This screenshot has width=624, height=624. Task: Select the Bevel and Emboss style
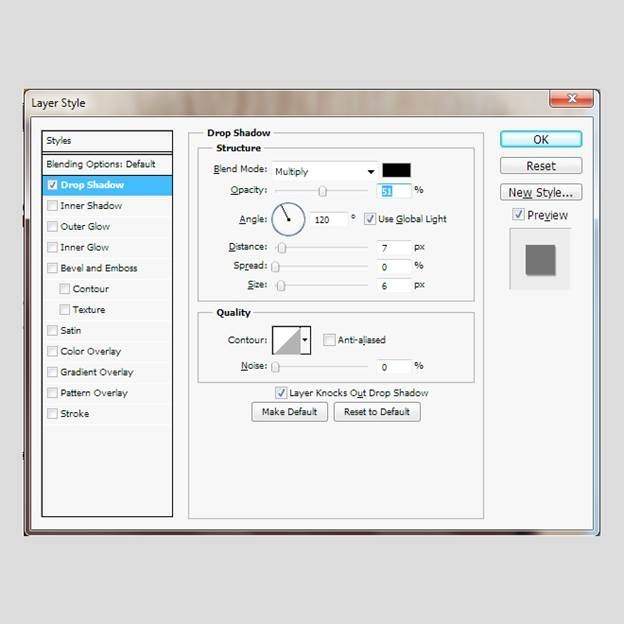pos(98,268)
